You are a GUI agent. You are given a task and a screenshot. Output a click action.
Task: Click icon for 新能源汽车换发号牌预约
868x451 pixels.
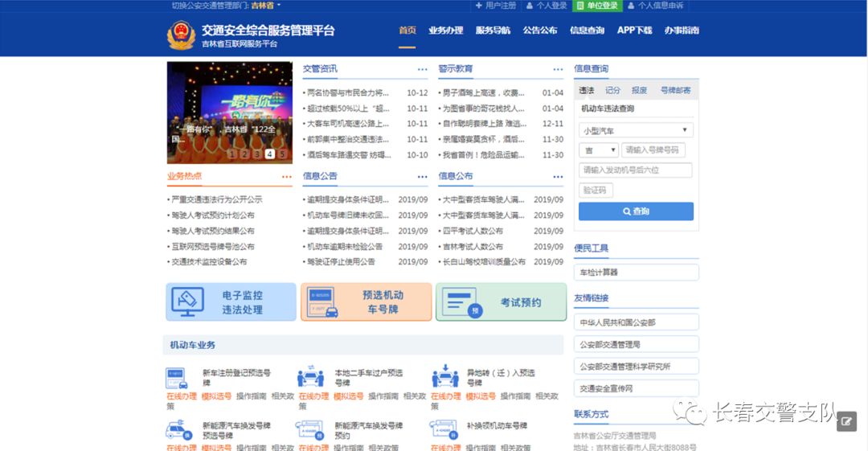point(310,430)
